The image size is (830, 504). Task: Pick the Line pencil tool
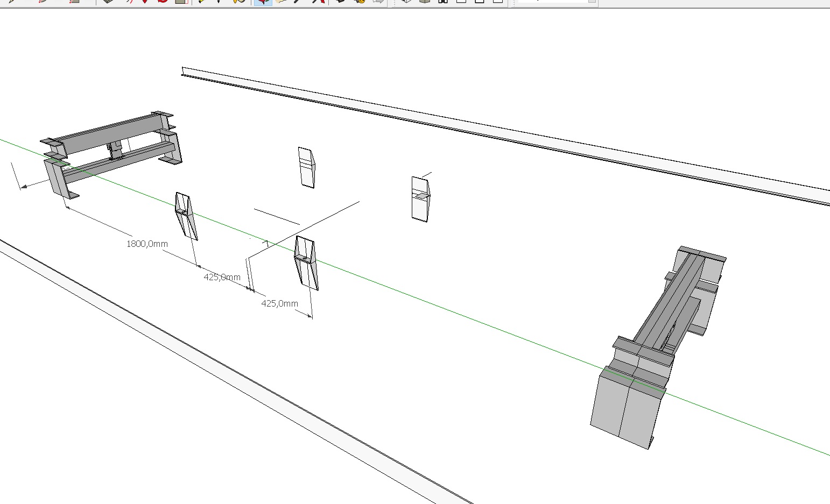pyautogui.click(x=12, y=2)
